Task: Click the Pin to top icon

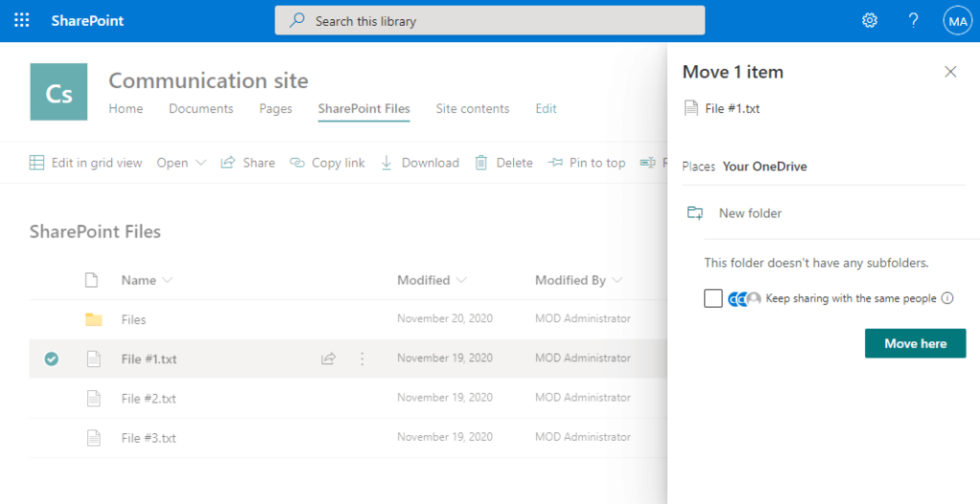Action: coord(555,163)
